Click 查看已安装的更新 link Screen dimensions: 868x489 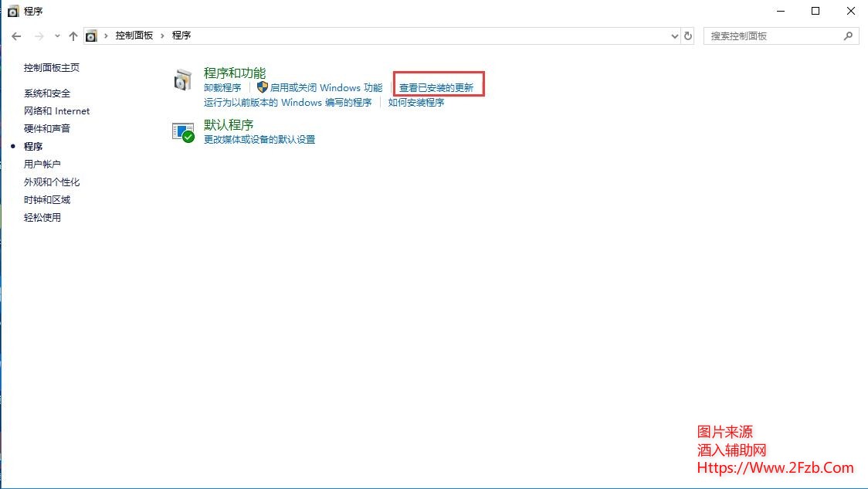click(x=436, y=87)
